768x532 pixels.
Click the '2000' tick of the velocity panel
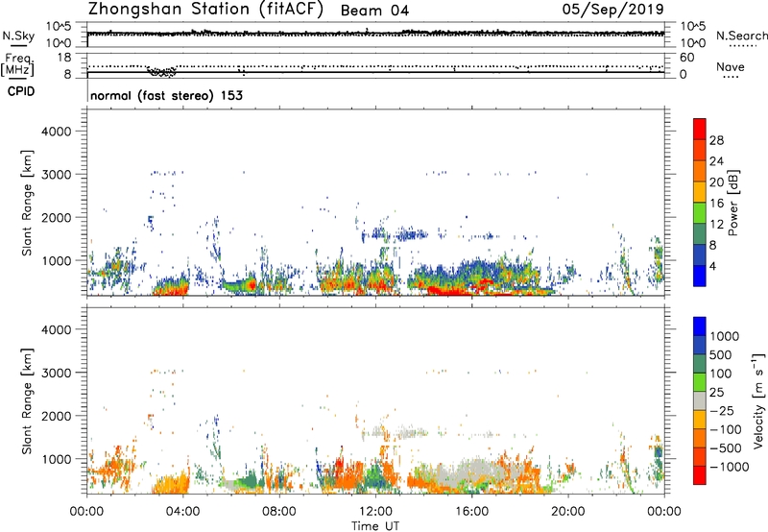56,416
